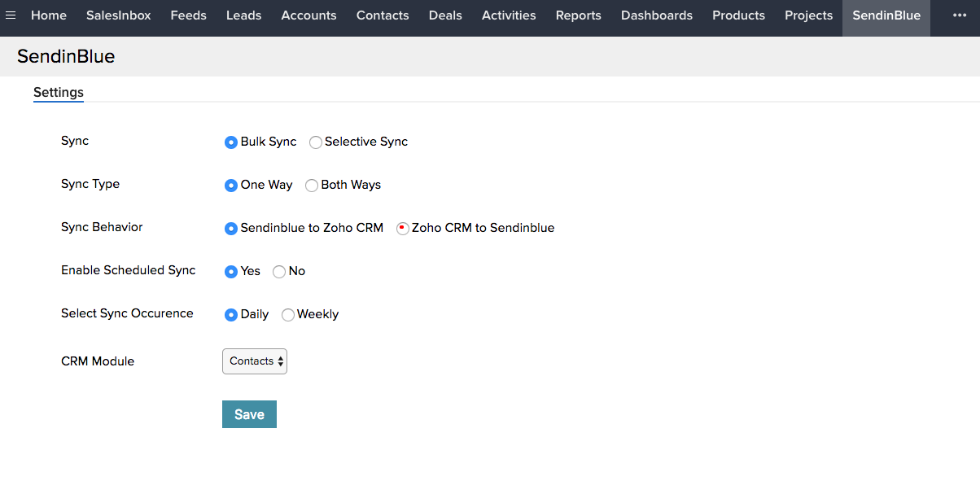This screenshot has height=481, width=980.
Task: Open the Accounts module
Action: (309, 15)
